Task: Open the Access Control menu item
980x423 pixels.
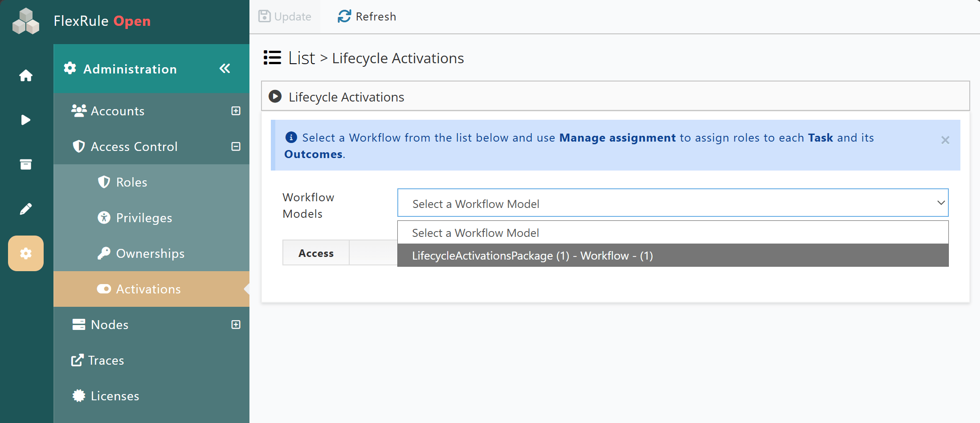Action: click(x=151, y=146)
